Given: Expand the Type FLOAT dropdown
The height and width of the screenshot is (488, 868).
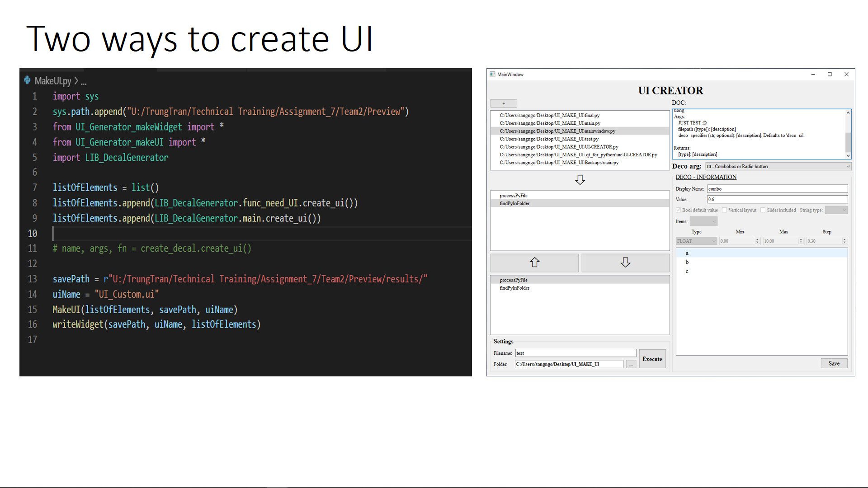Looking at the screenshot, I should pos(696,241).
